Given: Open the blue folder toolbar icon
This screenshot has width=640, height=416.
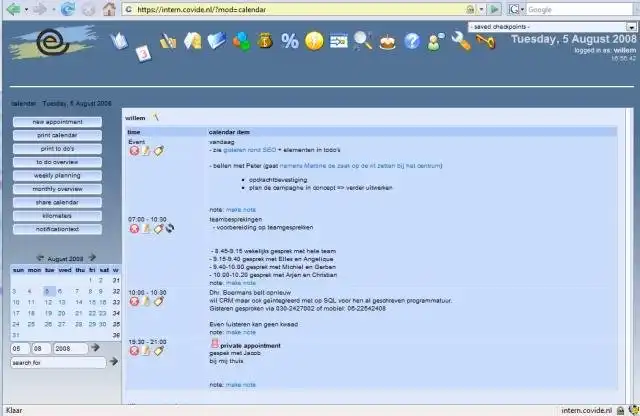Looking at the screenshot, I should (217, 41).
